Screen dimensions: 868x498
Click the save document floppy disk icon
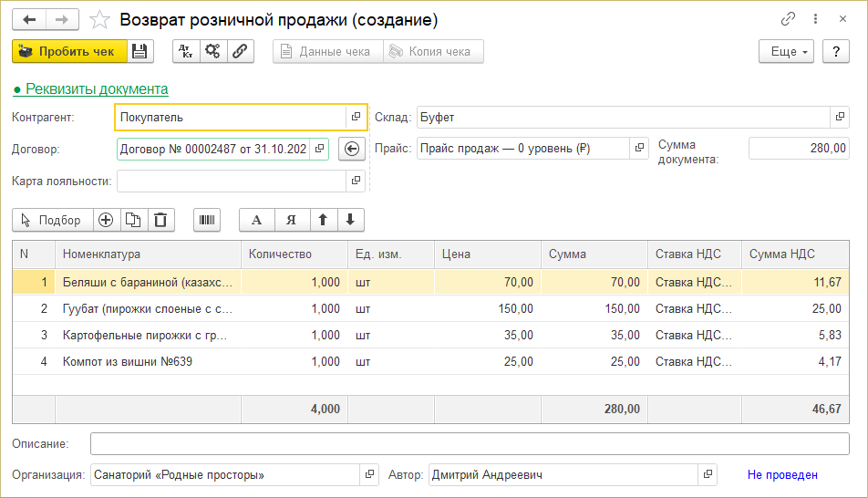[139, 52]
